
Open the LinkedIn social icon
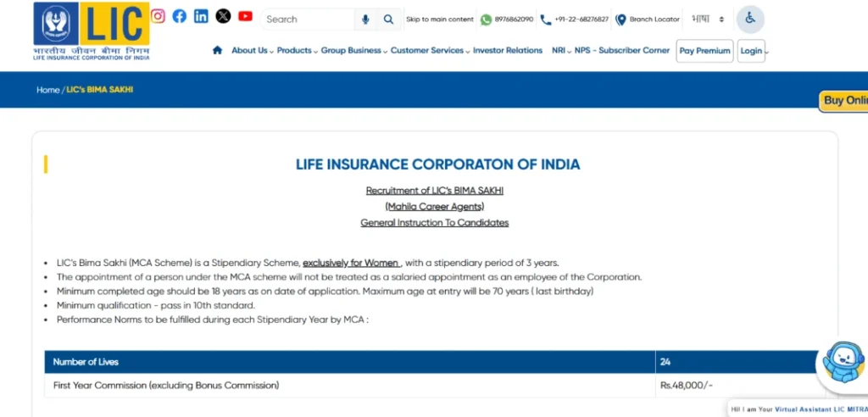[x=201, y=16]
